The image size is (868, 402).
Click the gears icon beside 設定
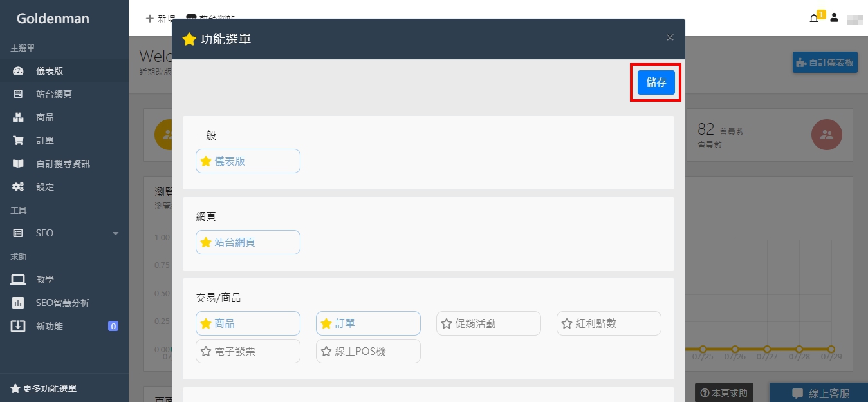(18, 187)
